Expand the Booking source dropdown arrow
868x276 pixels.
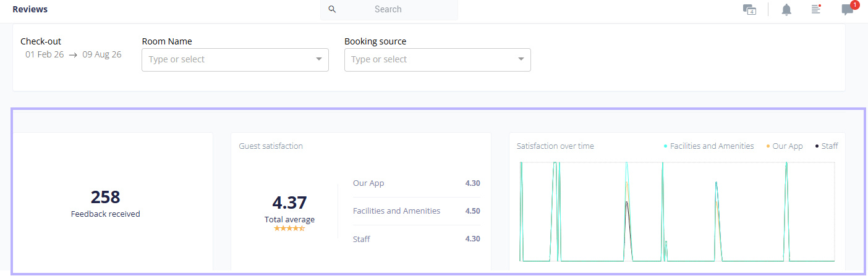(x=521, y=59)
